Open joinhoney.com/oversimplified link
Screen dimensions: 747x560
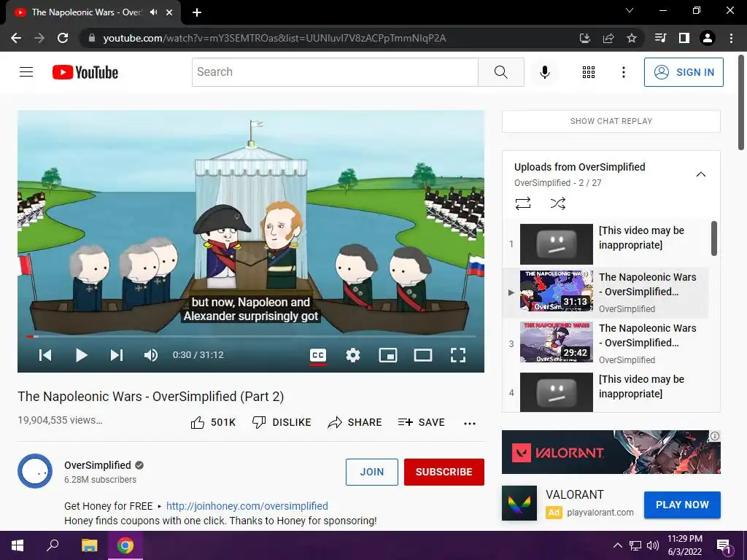247,506
